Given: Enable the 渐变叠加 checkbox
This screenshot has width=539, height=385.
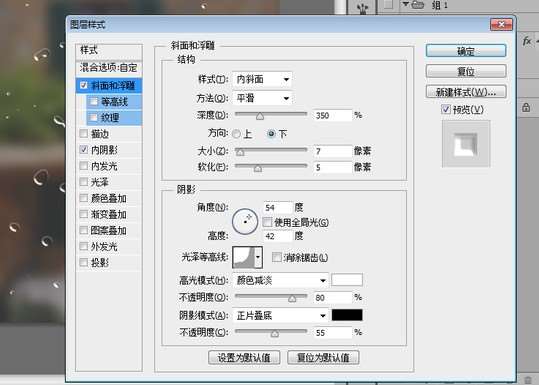Looking at the screenshot, I should pos(84,214).
